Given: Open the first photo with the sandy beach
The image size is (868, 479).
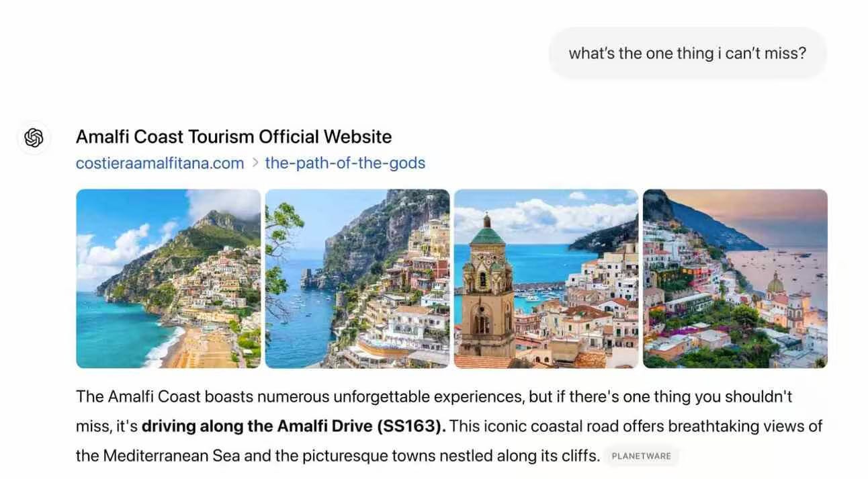Looking at the screenshot, I should [169, 279].
